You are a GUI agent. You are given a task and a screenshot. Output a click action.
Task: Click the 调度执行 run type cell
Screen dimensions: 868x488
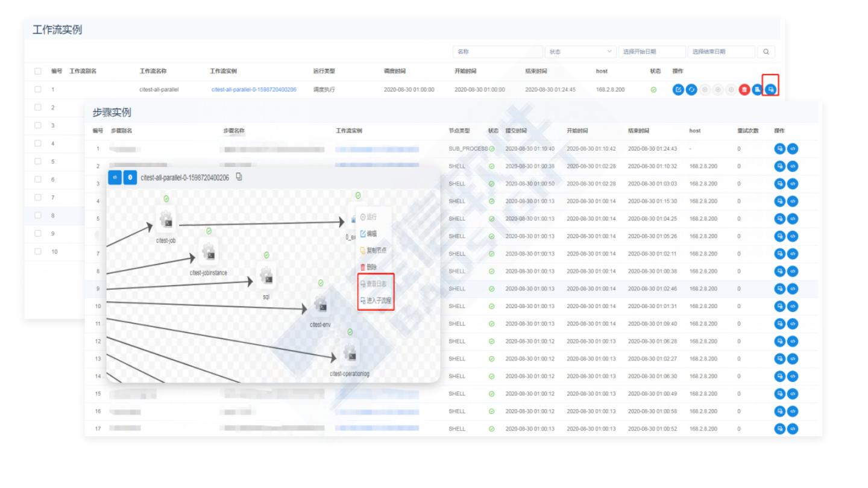pyautogui.click(x=324, y=90)
